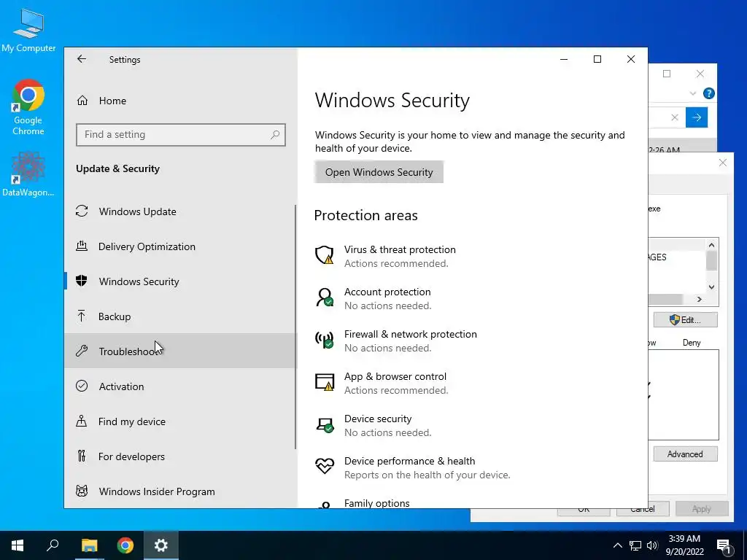The height and width of the screenshot is (560, 747).
Task: Open Google Chrome desktop shortcut
Action: [x=28, y=108]
